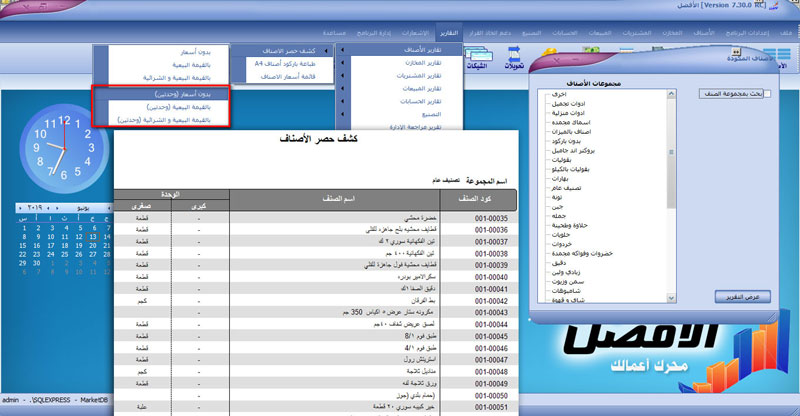Open the المشتريات menu in the menu bar
This screenshot has height=416, width=800.
pyautogui.click(x=636, y=33)
